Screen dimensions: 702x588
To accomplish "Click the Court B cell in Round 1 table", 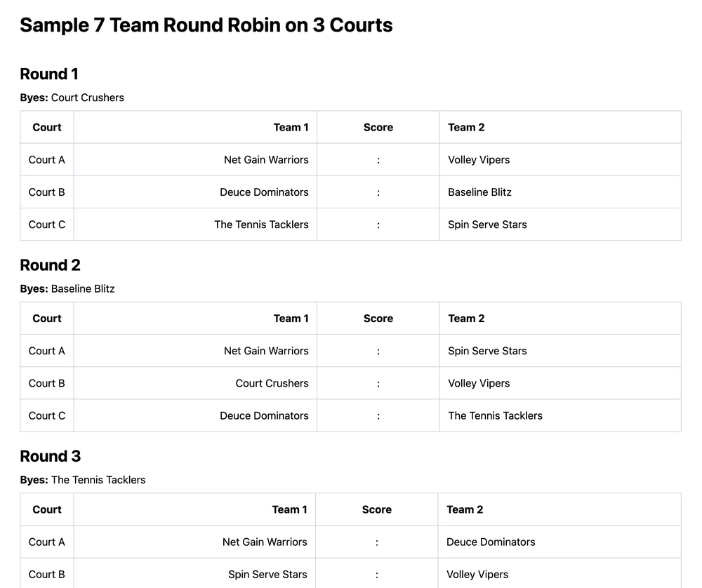I will tap(47, 192).
